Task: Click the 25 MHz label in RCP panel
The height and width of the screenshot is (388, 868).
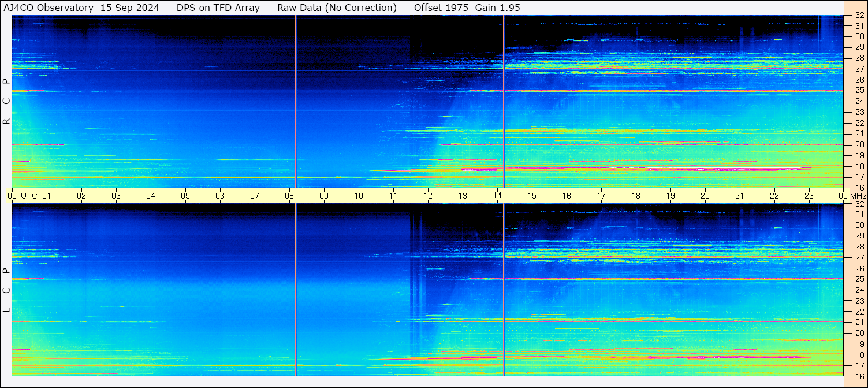Action: point(859,91)
